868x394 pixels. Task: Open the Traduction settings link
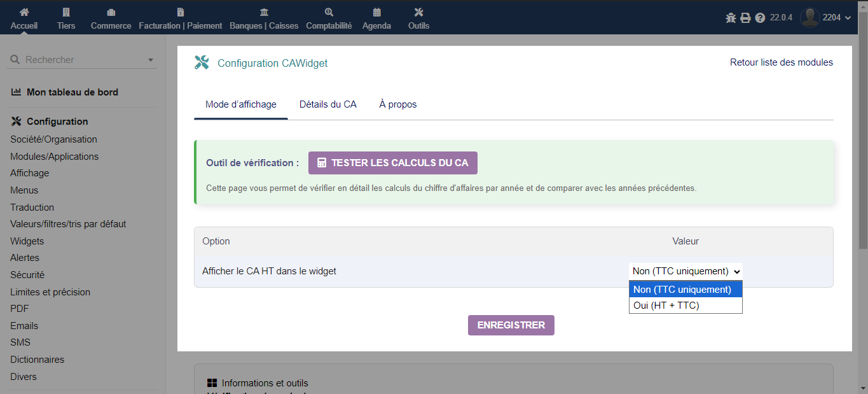click(x=32, y=208)
